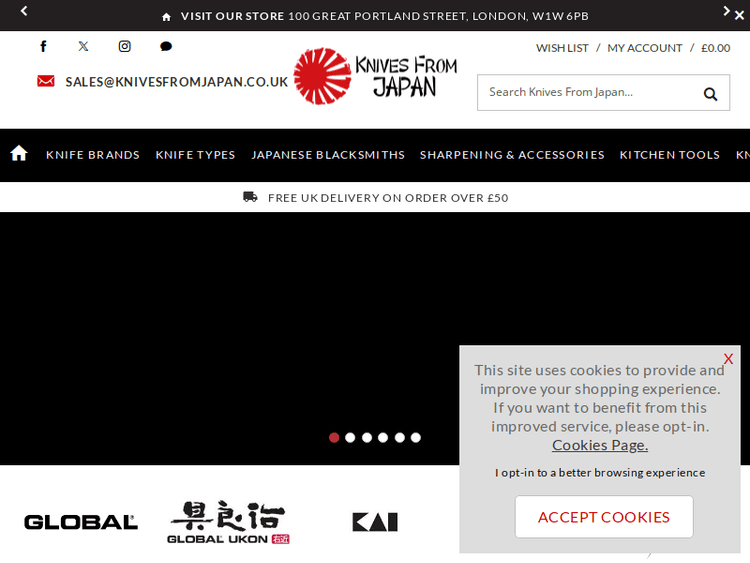The width and height of the screenshot is (750, 563).
Task: Open the Kitchen Tools menu item
Action: 669,155
